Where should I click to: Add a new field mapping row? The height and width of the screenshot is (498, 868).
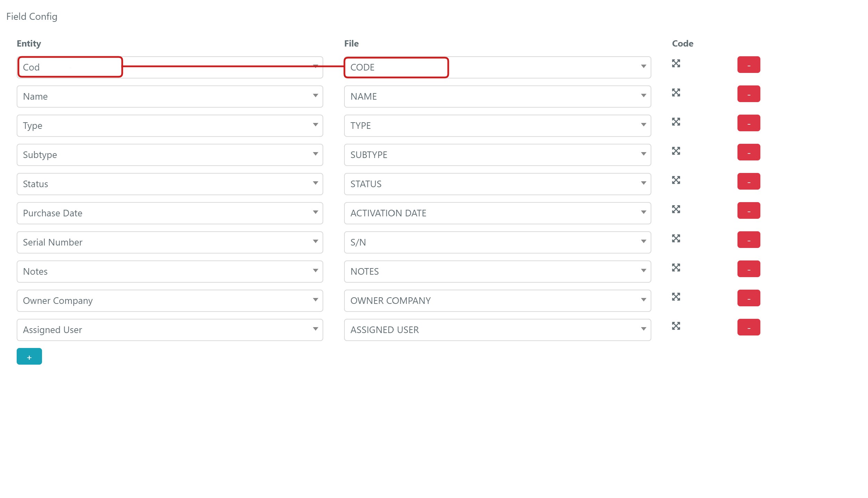[29, 356]
